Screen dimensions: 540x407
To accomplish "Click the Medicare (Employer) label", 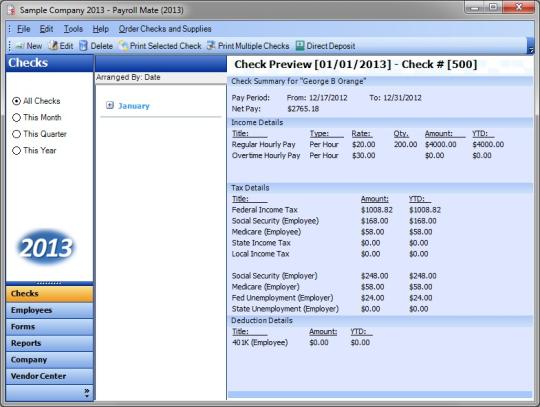I will (266, 287).
